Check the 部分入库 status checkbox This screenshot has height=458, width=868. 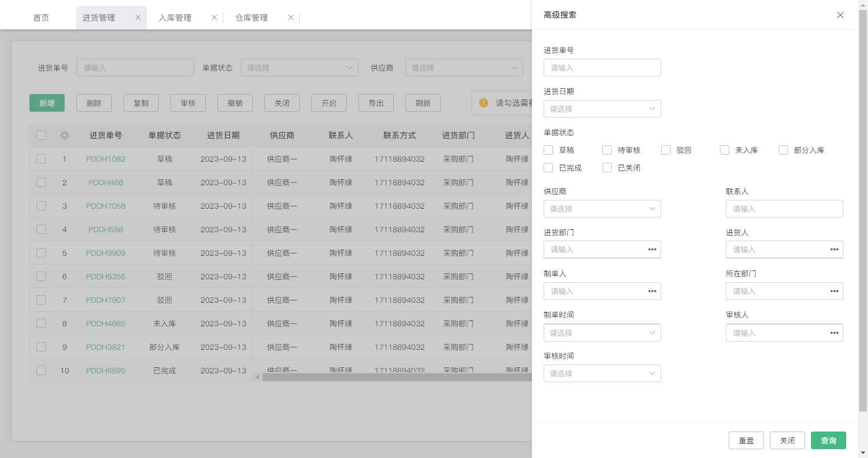pyautogui.click(x=783, y=150)
